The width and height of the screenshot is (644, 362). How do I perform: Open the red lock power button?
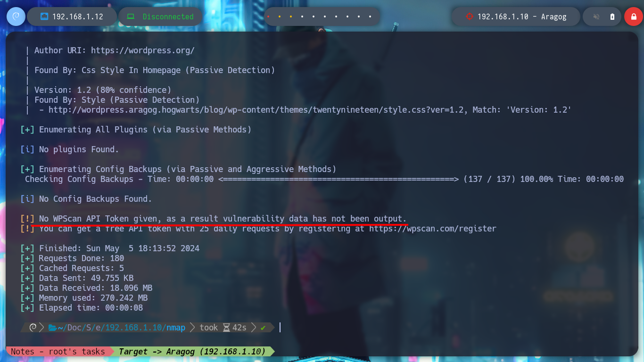[x=634, y=16]
